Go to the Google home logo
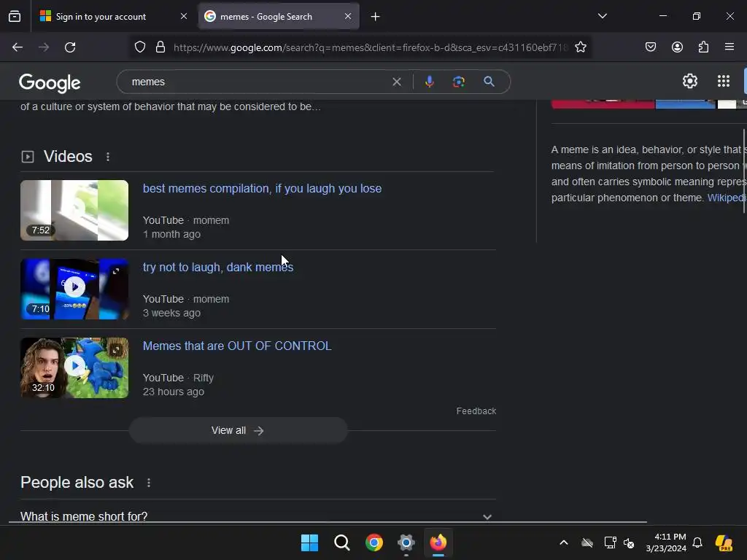Screen dimensions: 747x560 coord(50,83)
